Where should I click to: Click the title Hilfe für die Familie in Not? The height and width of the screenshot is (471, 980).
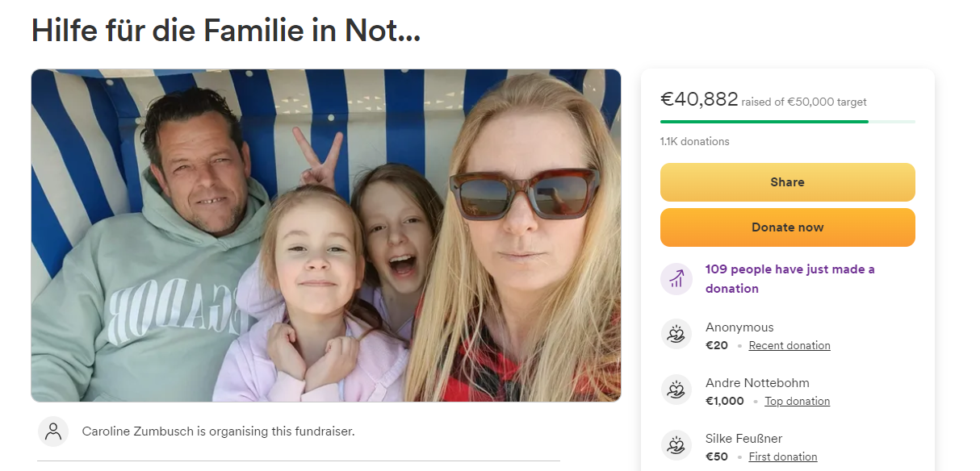226,31
